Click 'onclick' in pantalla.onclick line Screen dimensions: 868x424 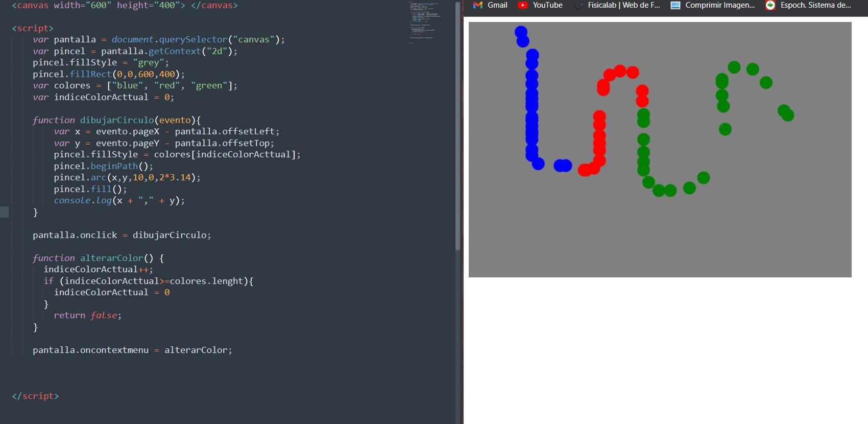pos(99,235)
